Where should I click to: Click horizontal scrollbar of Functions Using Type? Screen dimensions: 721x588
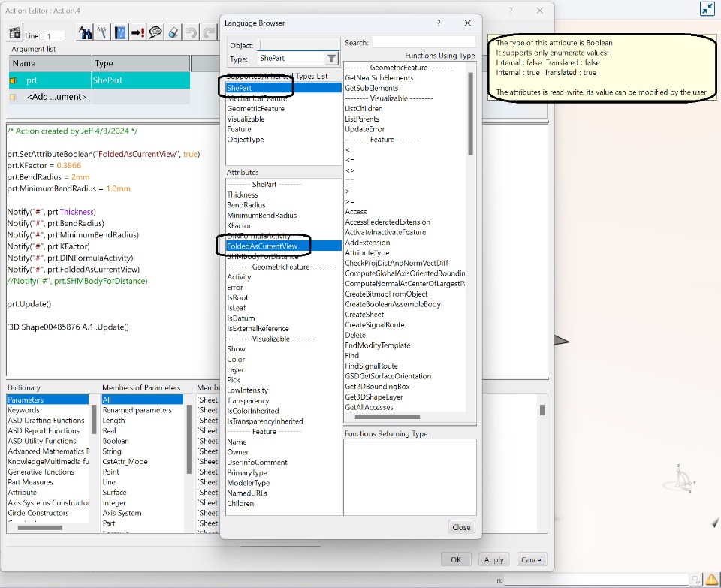coord(388,417)
